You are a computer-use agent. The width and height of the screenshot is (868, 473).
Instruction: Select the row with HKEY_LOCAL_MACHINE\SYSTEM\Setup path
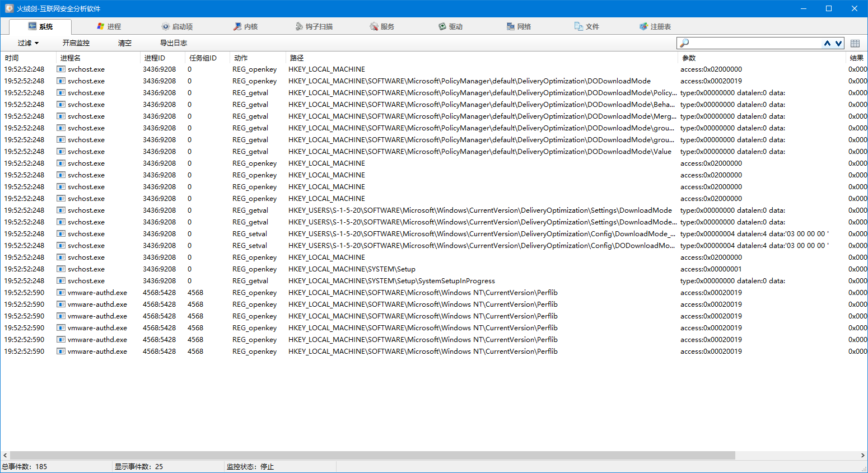click(434, 269)
